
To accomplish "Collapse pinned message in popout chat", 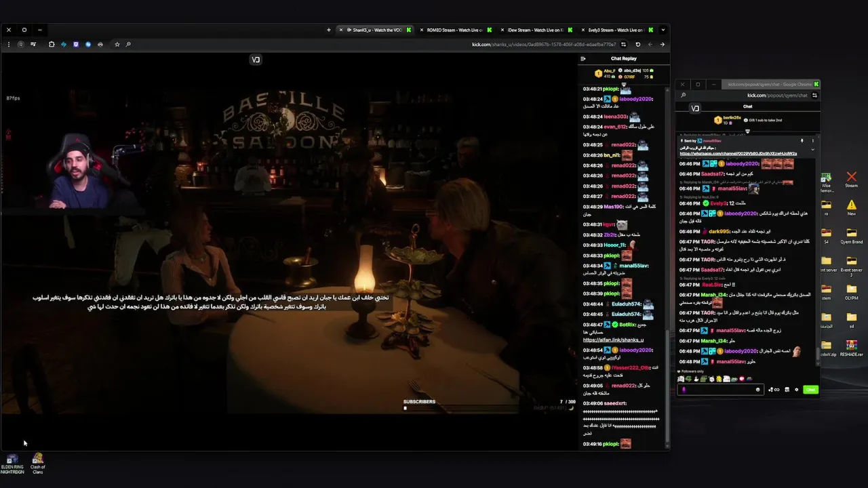I will pyautogui.click(x=813, y=150).
